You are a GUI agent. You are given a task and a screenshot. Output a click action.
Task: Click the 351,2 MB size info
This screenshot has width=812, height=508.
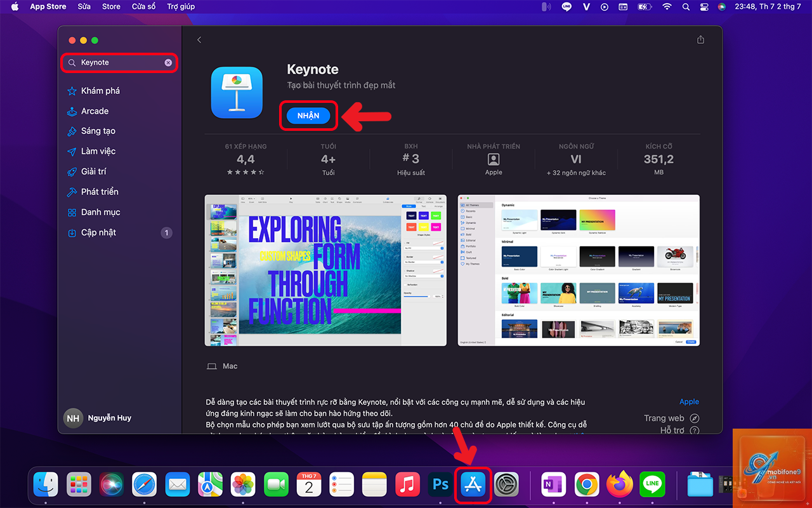pyautogui.click(x=658, y=159)
